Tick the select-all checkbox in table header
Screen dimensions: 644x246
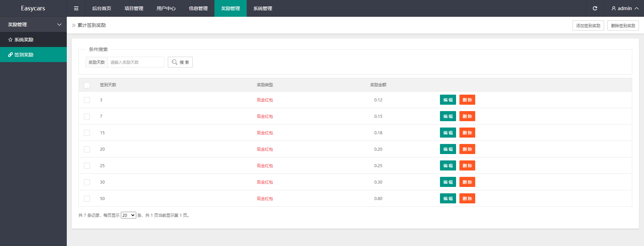click(x=87, y=85)
